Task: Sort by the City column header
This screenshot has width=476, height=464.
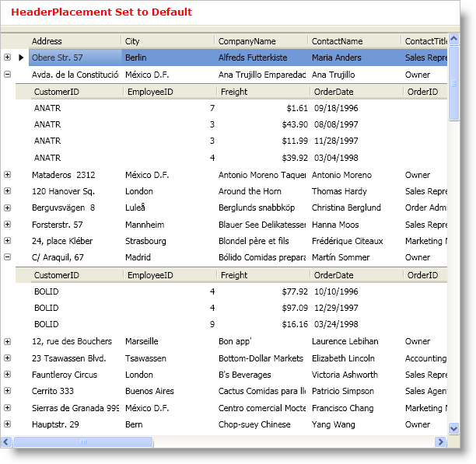Action: (x=168, y=41)
